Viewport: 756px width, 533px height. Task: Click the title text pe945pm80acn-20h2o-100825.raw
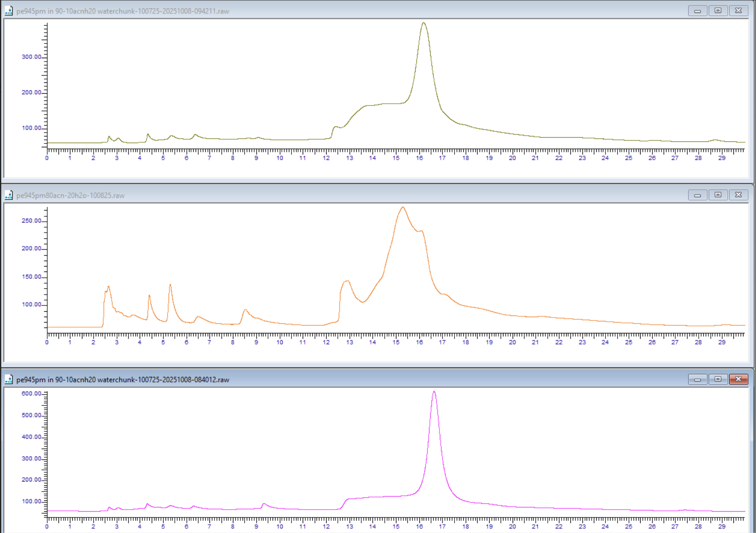(x=69, y=195)
